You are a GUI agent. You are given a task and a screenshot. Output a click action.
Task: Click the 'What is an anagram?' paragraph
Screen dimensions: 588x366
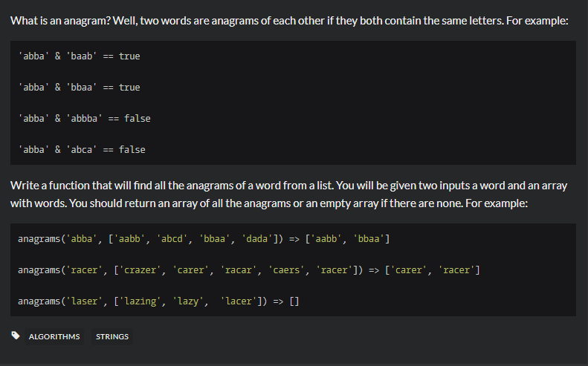(x=289, y=21)
